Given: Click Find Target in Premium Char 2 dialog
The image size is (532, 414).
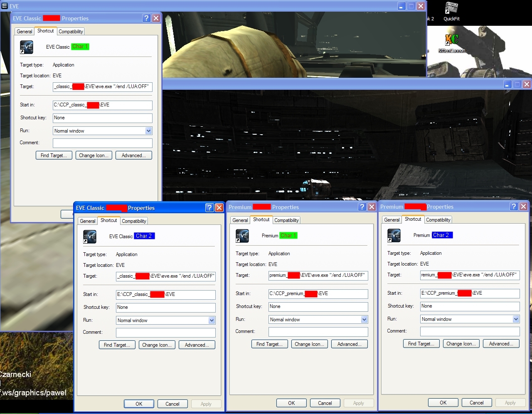Looking at the screenshot, I should click(x=421, y=344).
